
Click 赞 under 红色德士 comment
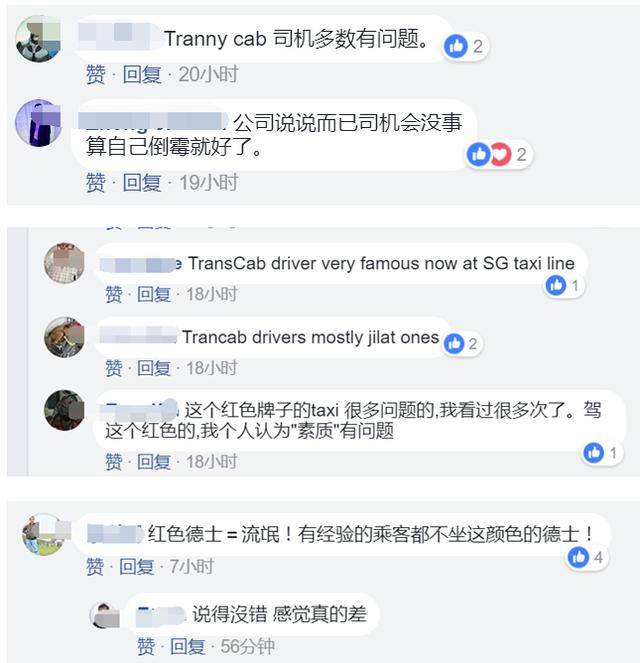(x=95, y=566)
